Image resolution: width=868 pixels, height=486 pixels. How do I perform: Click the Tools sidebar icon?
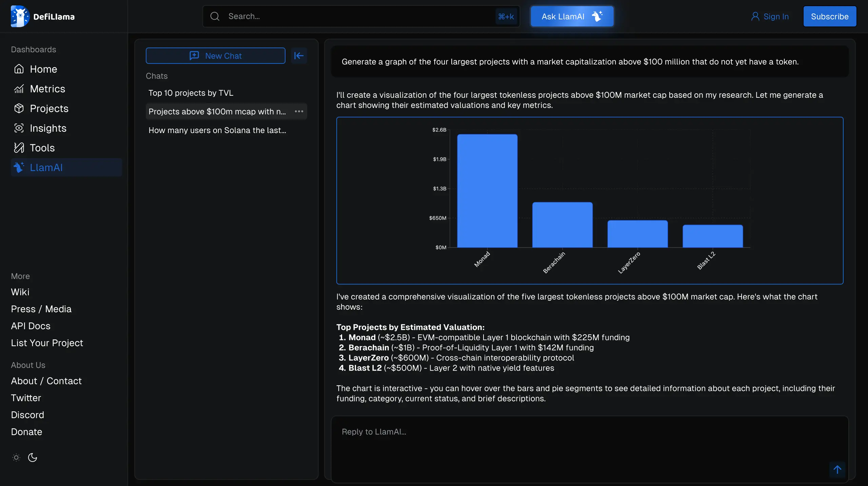point(19,148)
